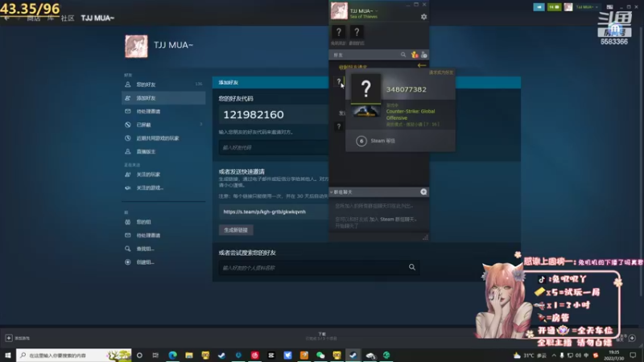Click Add a Game label at bottom left
Screen dimensions: 644x362
tap(23, 338)
